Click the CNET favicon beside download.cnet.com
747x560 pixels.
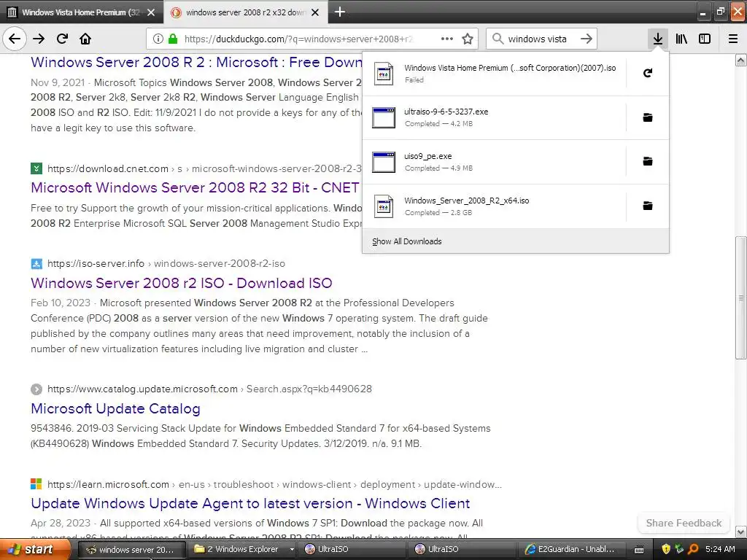pos(36,168)
